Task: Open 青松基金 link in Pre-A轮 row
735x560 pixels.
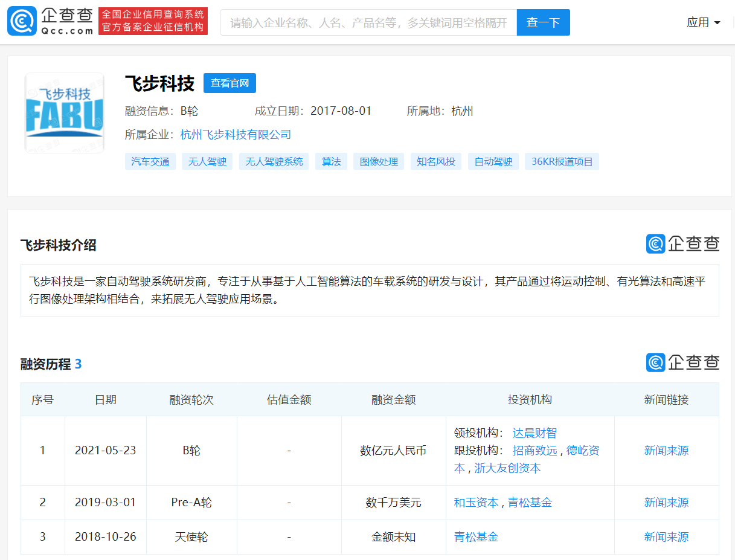Action: (x=530, y=503)
